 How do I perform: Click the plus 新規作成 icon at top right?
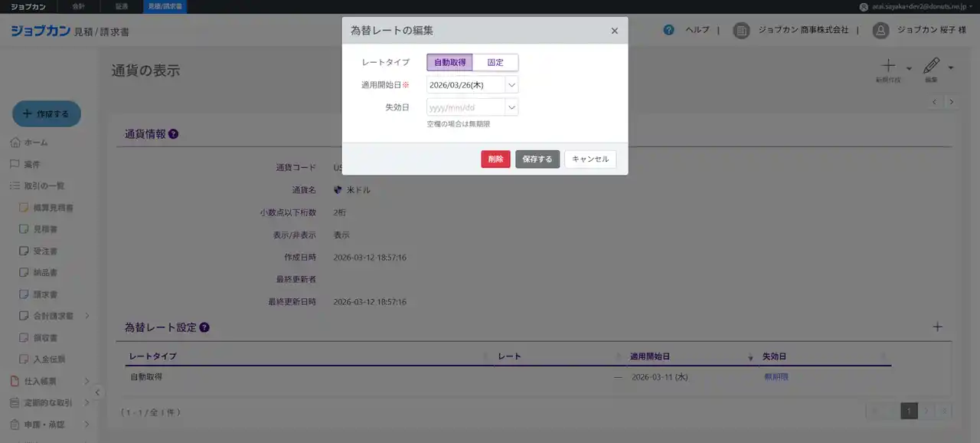[x=888, y=67]
